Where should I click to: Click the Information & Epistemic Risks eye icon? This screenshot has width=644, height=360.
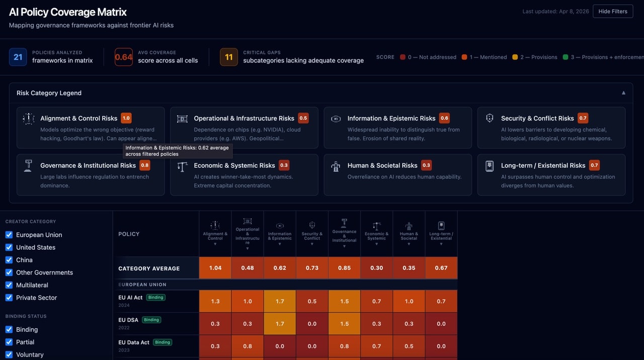click(336, 119)
